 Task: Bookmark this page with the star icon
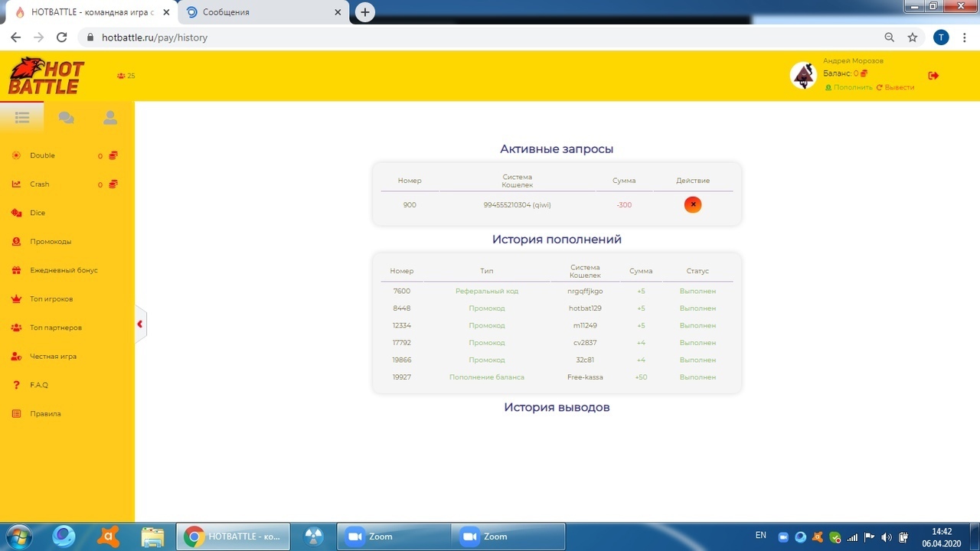(x=912, y=37)
